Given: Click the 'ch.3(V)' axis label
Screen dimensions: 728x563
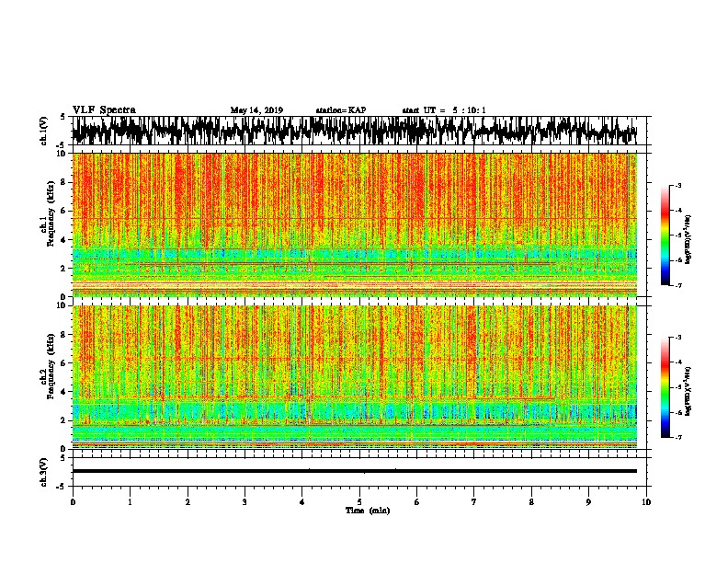Looking at the screenshot, I should coord(44,472).
